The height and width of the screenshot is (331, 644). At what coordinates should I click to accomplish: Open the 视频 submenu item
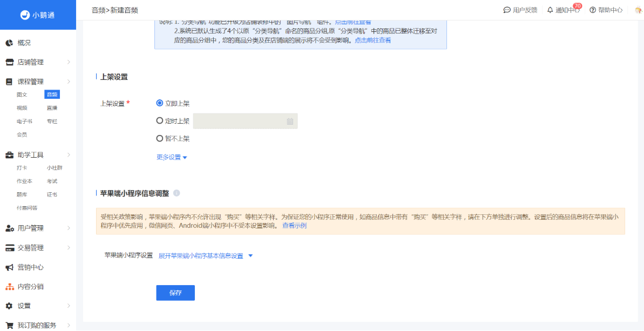pyautogui.click(x=22, y=108)
